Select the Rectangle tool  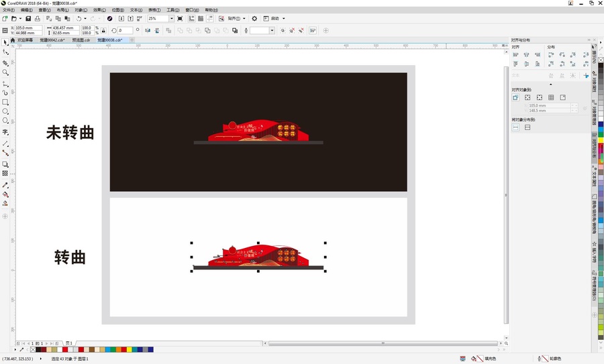5,102
